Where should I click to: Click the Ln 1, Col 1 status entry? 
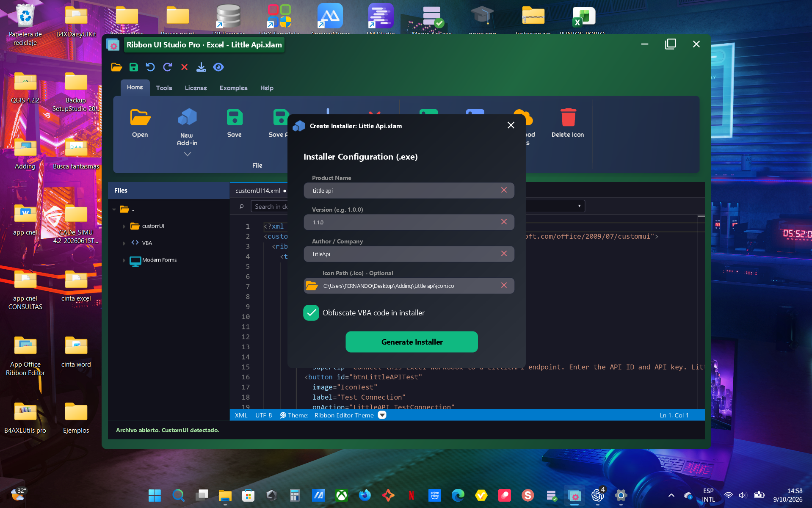pos(674,415)
